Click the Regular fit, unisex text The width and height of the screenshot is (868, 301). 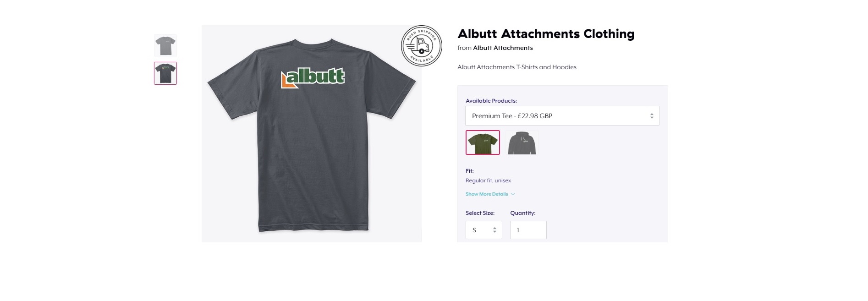(x=488, y=181)
